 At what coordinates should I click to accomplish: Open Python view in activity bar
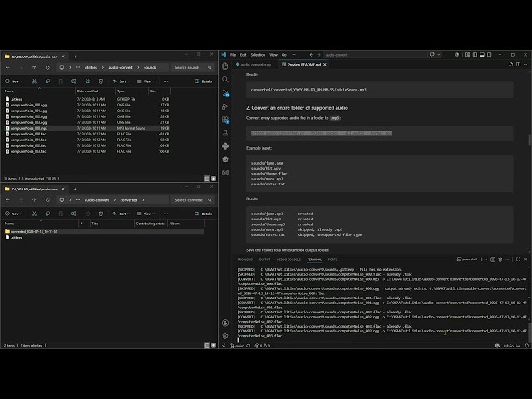click(x=225, y=146)
